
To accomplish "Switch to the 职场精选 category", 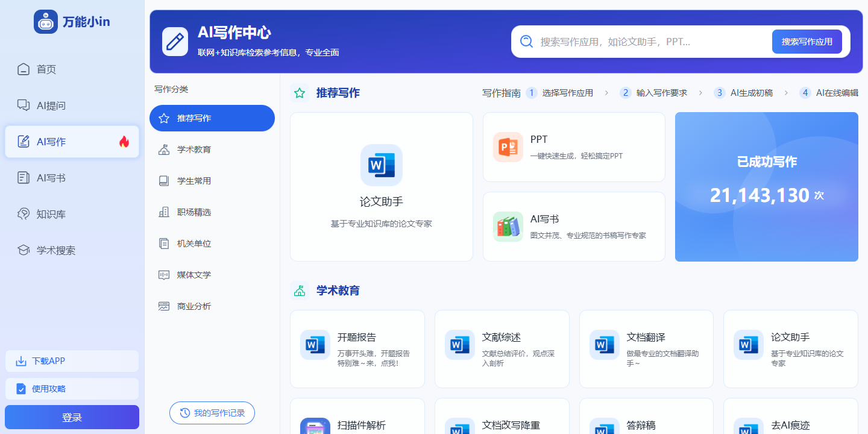I will point(212,212).
